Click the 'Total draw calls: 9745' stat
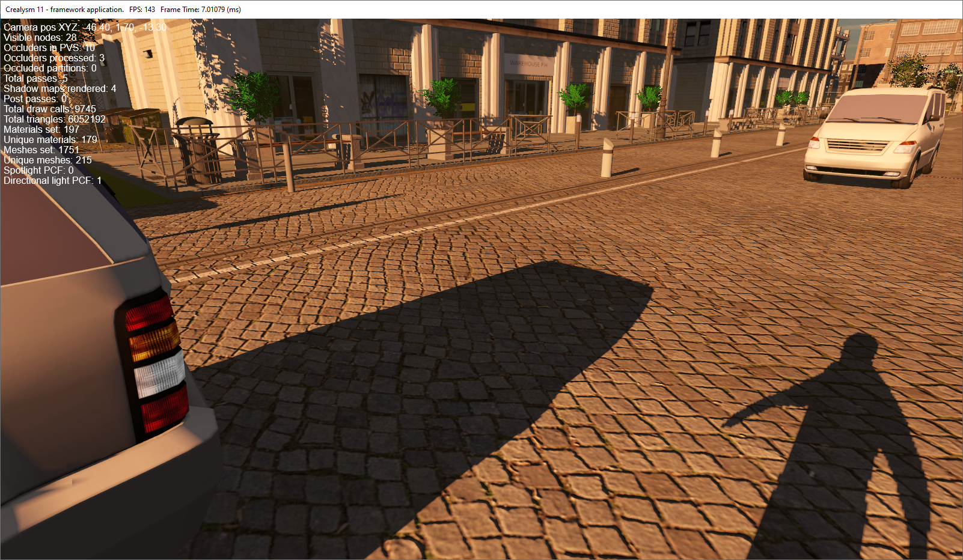 pyautogui.click(x=50, y=109)
